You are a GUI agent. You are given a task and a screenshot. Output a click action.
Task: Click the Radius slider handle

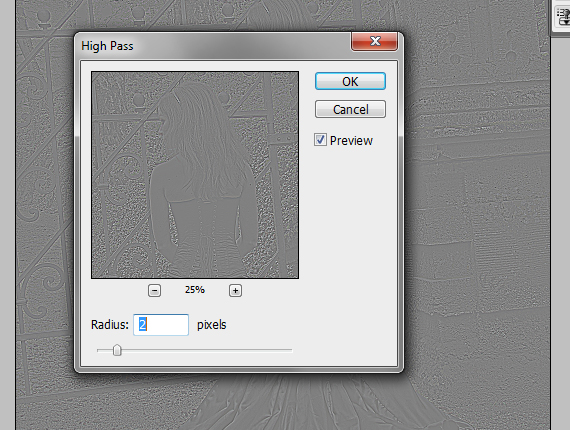pyautogui.click(x=117, y=350)
